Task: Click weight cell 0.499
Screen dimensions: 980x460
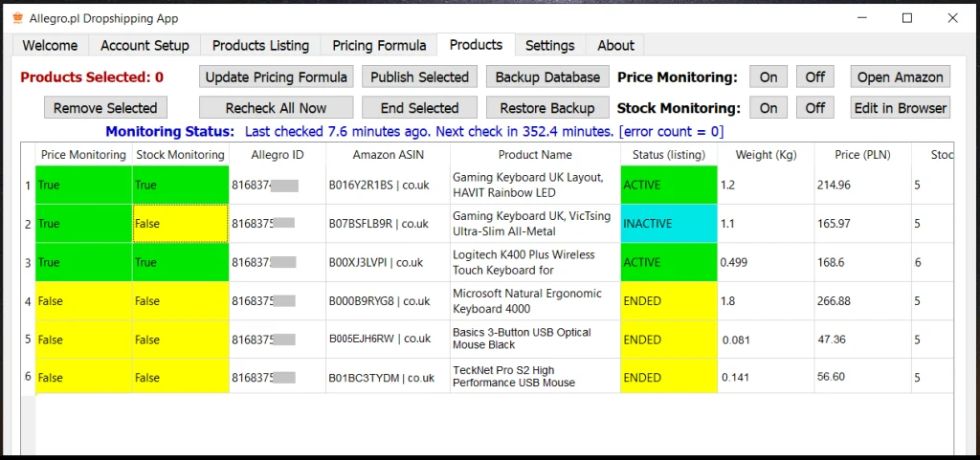Action: (767, 262)
